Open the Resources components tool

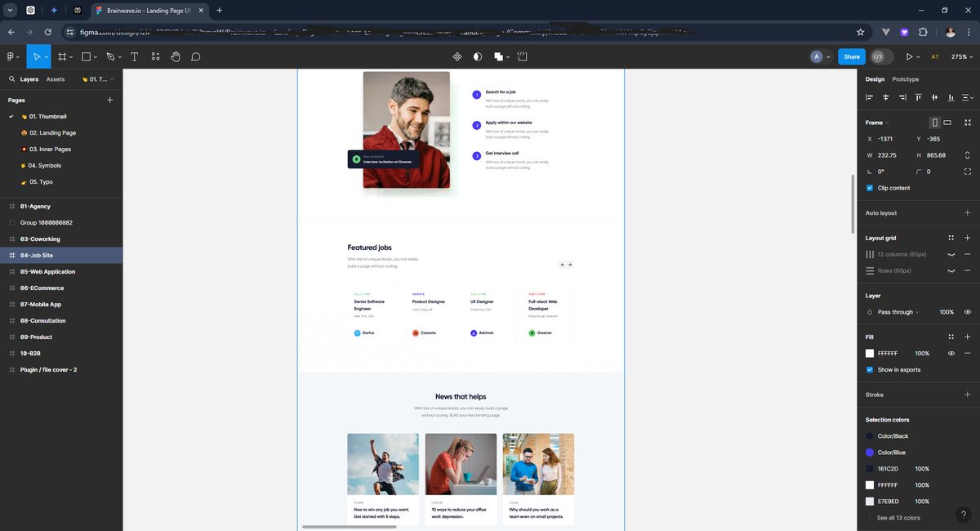pos(155,56)
